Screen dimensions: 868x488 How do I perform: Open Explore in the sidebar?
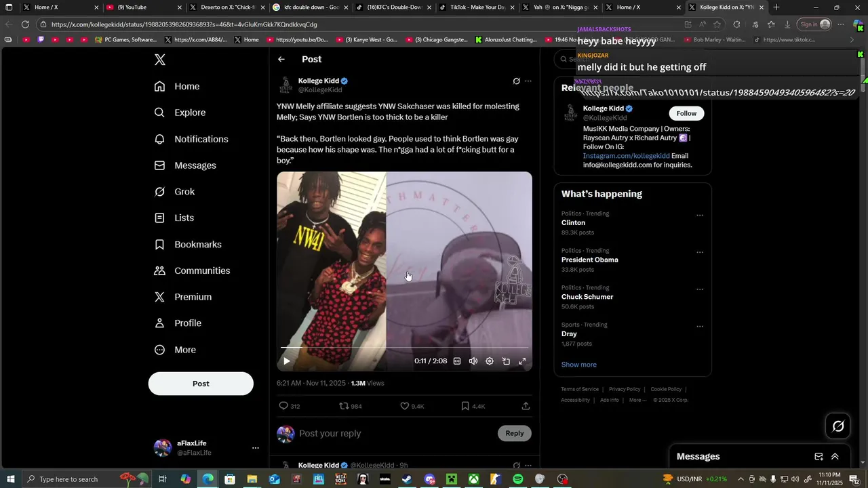180,113
